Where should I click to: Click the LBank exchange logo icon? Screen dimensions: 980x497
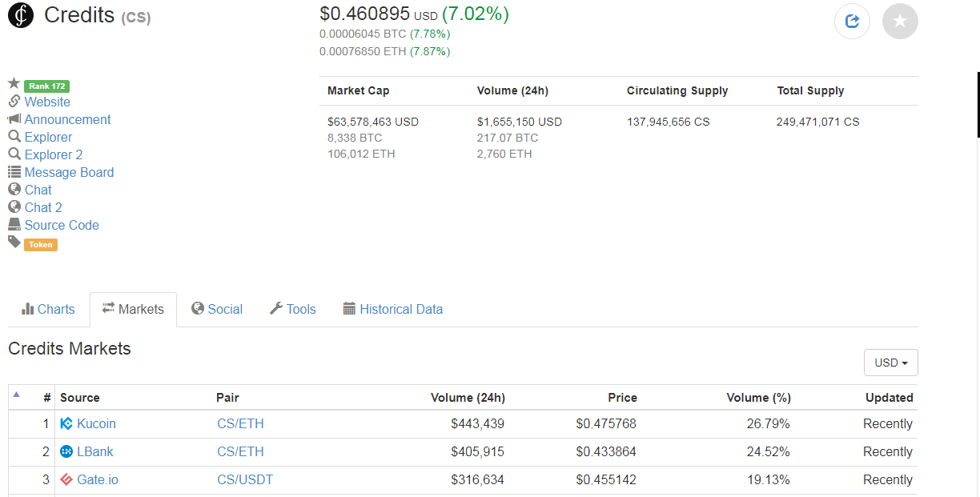[x=66, y=451]
